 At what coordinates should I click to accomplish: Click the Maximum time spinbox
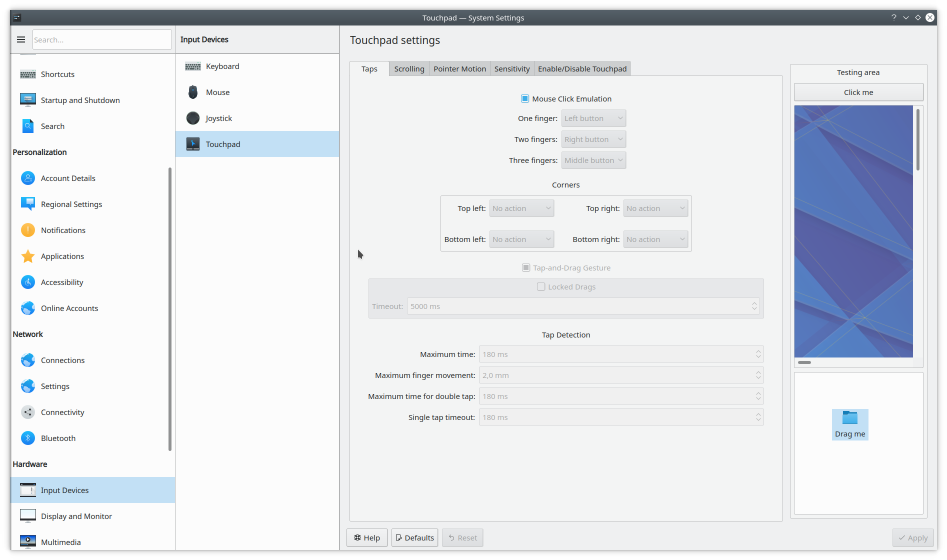point(621,354)
